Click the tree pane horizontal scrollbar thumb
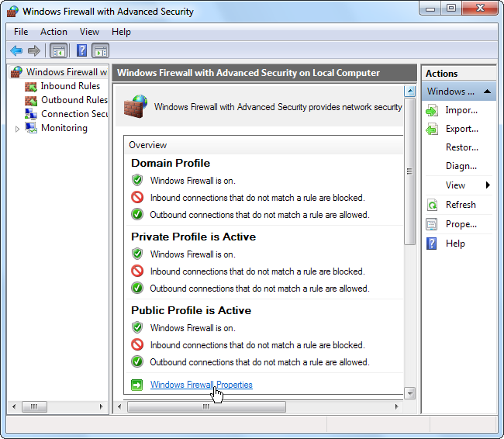 (x=34, y=407)
